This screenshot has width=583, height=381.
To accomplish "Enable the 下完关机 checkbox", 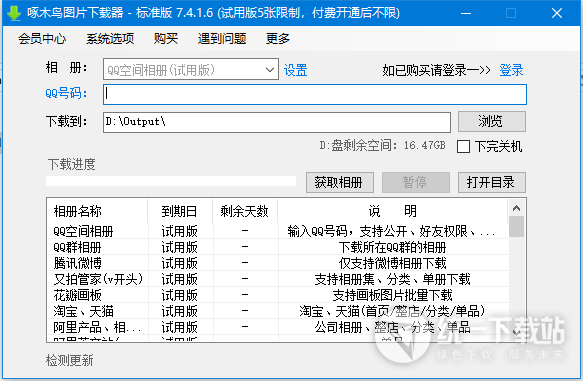I will point(463,146).
